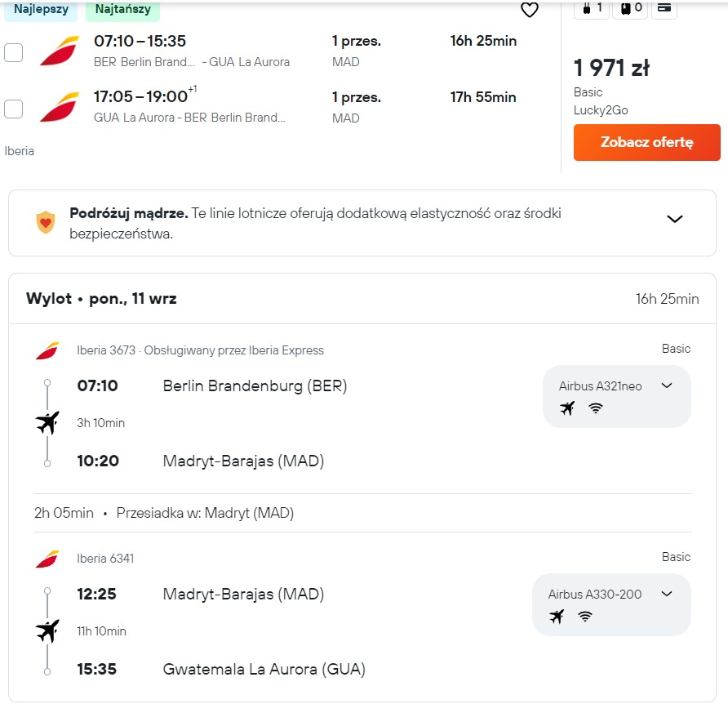Viewport: 728px width, 704px height.
Task: Click the 1 971 zł price
Action: click(x=611, y=68)
